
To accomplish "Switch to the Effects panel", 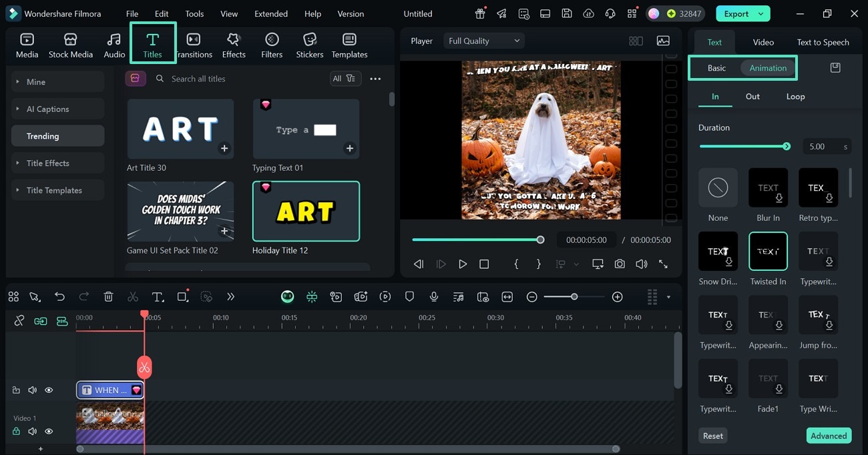I will pos(234,45).
